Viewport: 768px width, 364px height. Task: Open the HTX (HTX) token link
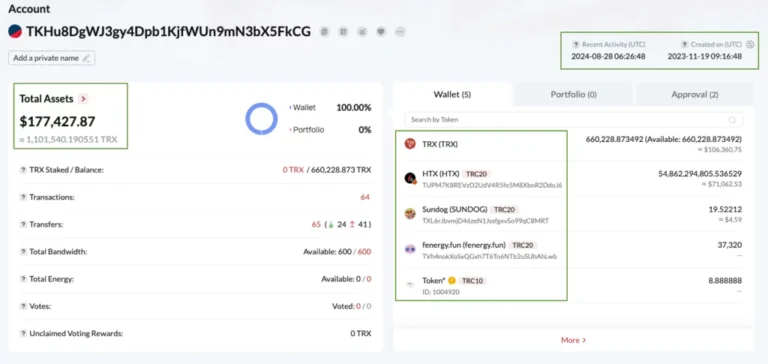tap(441, 174)
